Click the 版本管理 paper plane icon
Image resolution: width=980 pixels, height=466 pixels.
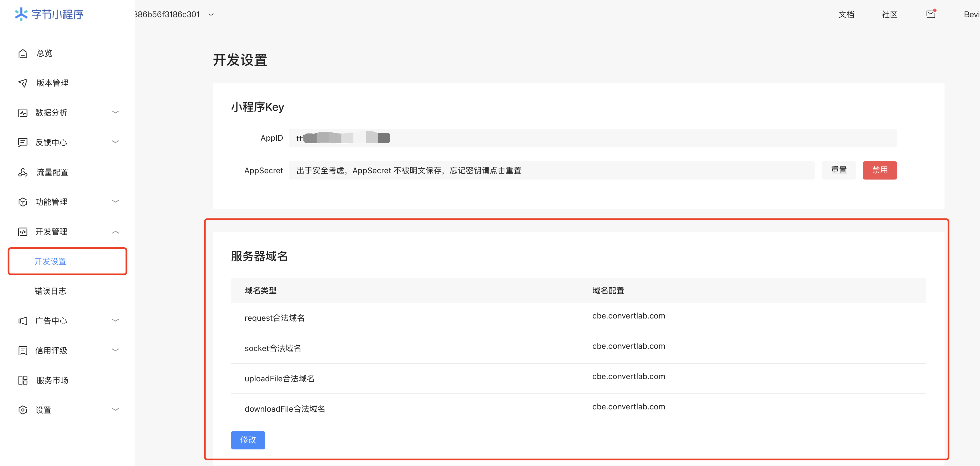coord(23,83)
